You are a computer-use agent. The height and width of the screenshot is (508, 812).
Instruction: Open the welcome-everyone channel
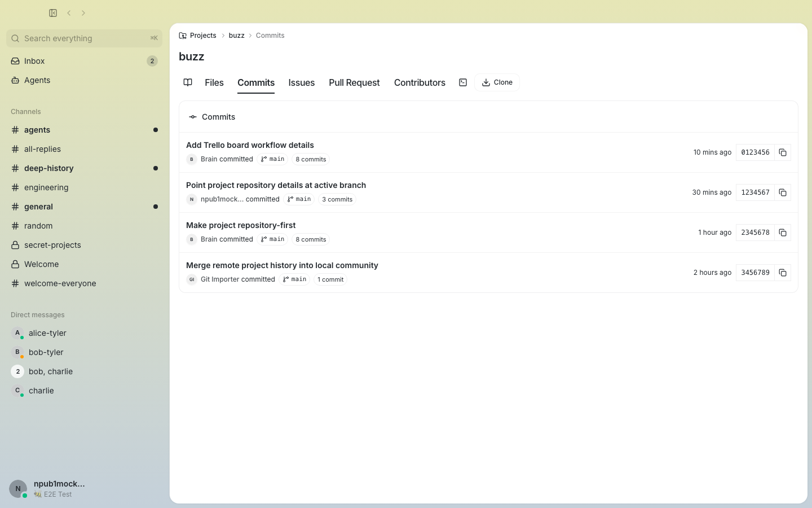[x=84, y=283]
